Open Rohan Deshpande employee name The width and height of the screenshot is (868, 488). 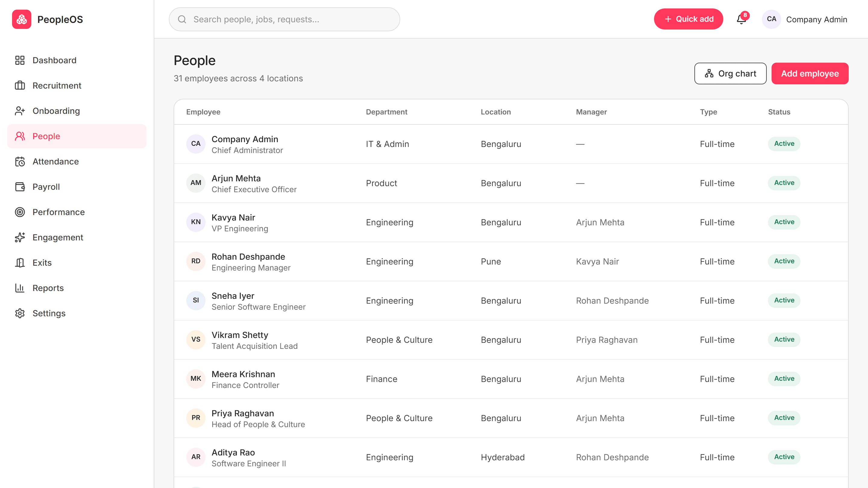(x=248, y=257)
